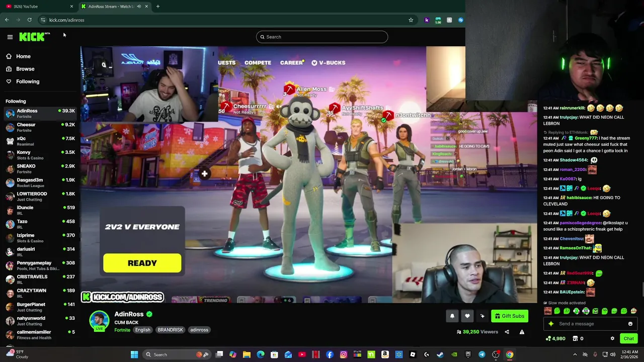
Task: Open LOWTIERGOD channel in following list
Action: pos(40,197)
